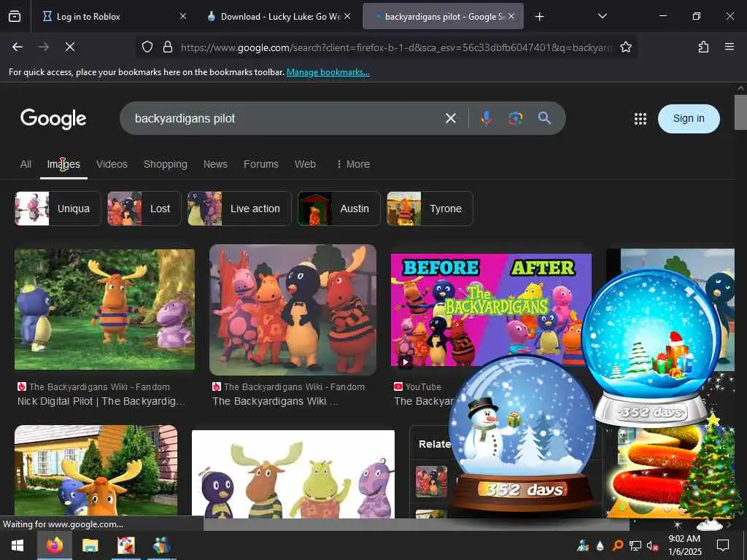Filter images by Tyrone chip

click(430, 209)
